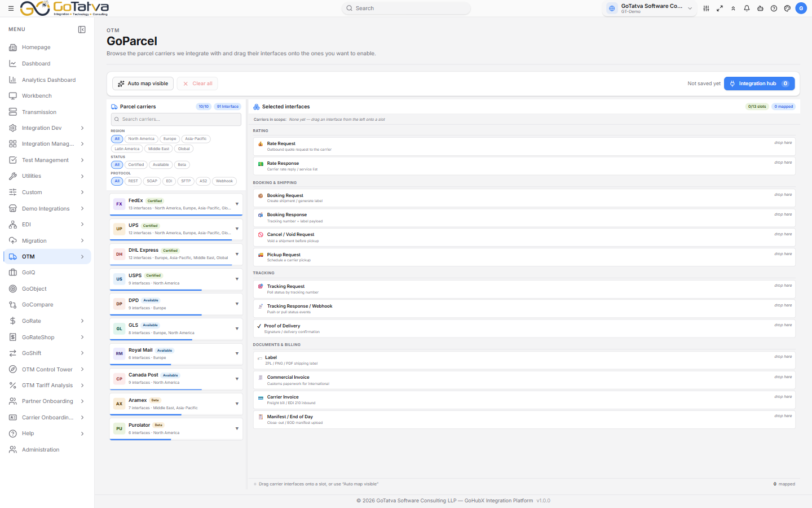Open the help question mark icon in header
The image size is (812, 508).
(774, 8)
